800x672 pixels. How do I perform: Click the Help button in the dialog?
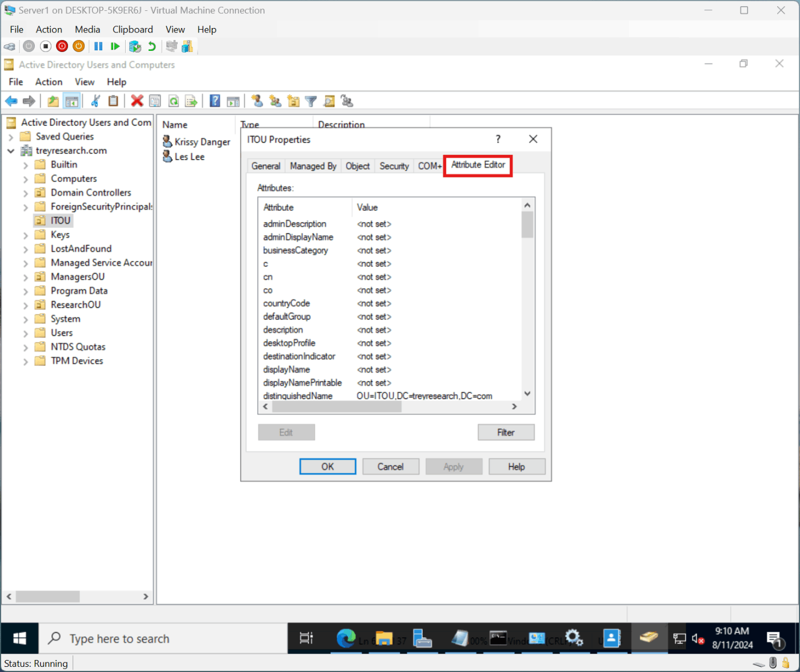[x=516, y=467]
